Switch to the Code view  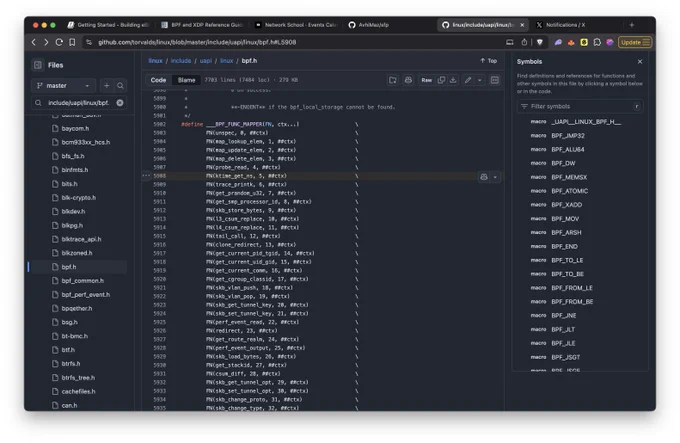click(158, 80)
